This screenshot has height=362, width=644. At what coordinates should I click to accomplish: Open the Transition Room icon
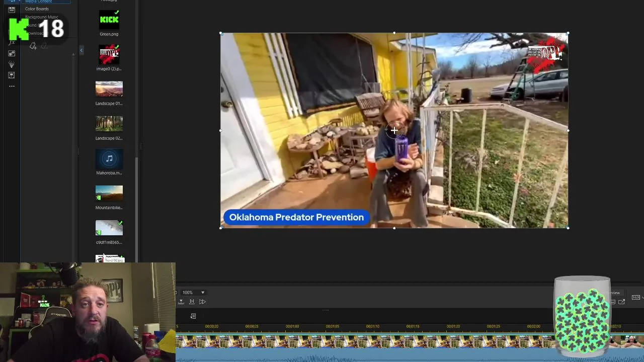[x=12, y=75]
